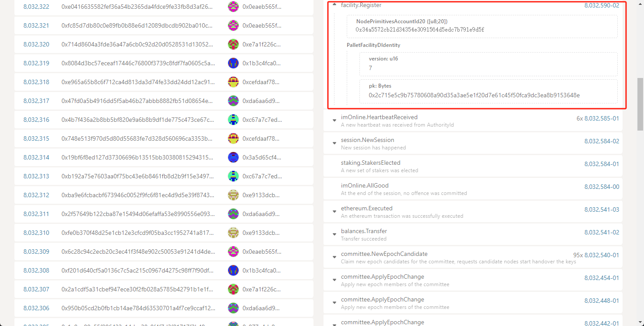Expand the committee.NewEpochCandidate event

[x=334, y=257]
